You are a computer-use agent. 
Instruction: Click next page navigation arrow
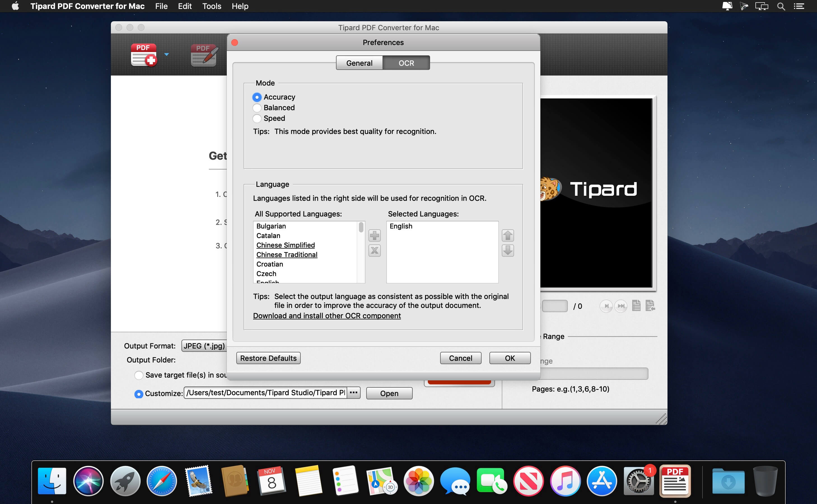(607, 306)
